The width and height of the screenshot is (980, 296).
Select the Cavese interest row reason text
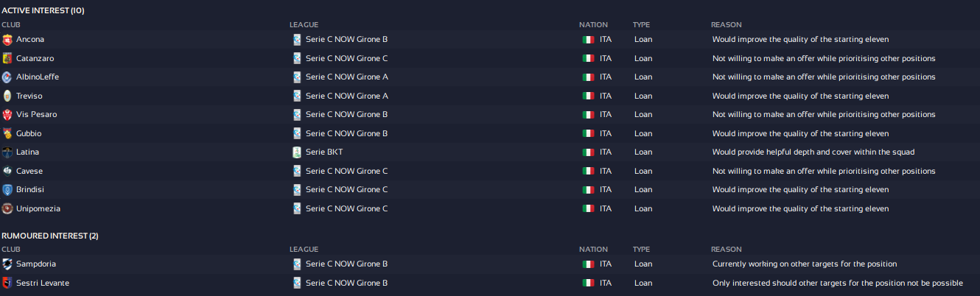click(824, 172)
